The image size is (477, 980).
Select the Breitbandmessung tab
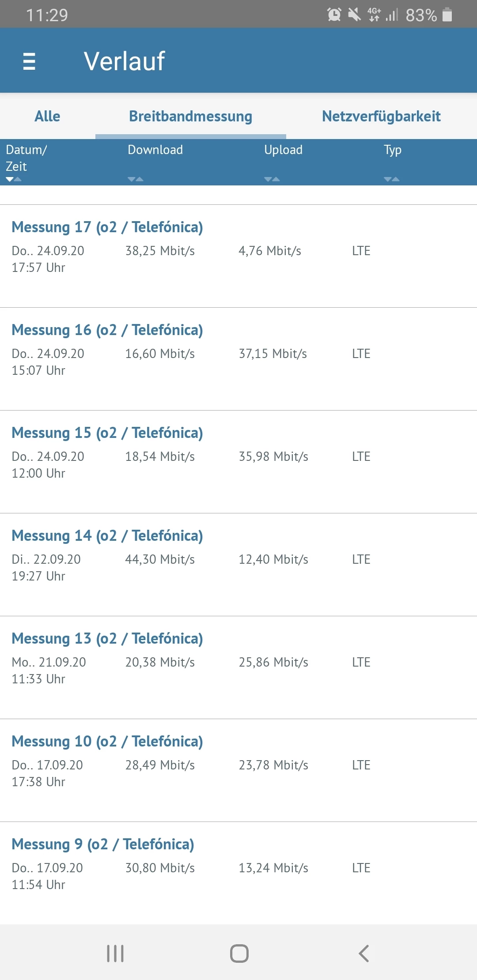coord(190,116)
